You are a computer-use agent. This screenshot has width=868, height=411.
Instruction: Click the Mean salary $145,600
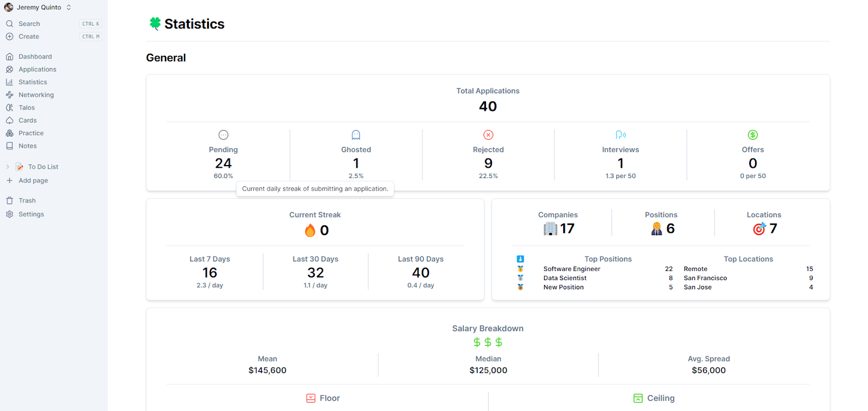(x=267, y=370)
